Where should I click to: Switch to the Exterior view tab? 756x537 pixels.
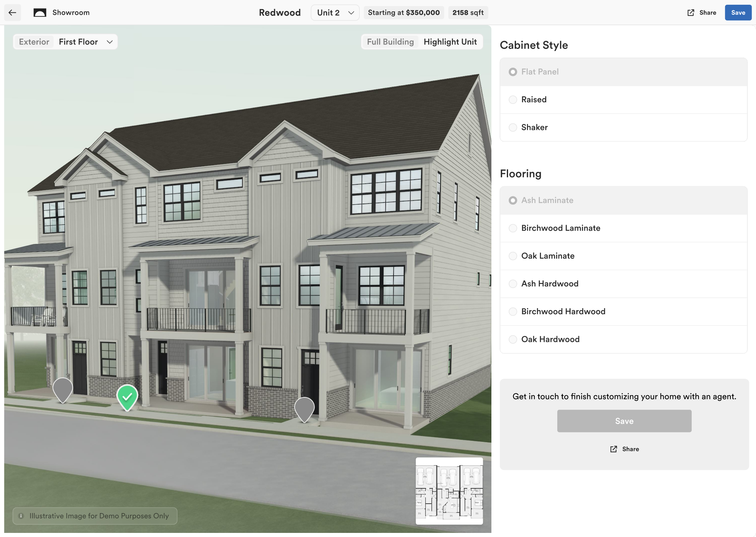click(x=34, y=42)
